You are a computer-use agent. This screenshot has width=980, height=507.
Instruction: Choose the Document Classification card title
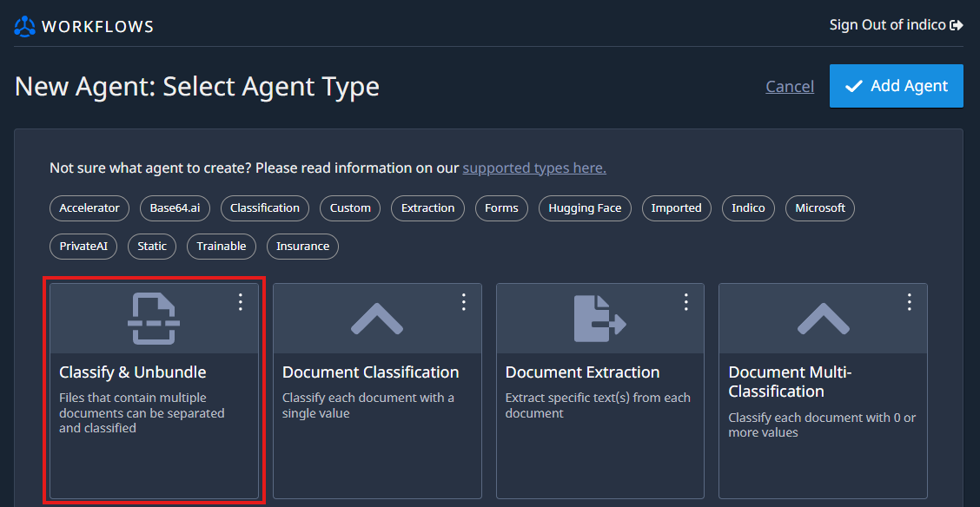(x=371, y=372)
